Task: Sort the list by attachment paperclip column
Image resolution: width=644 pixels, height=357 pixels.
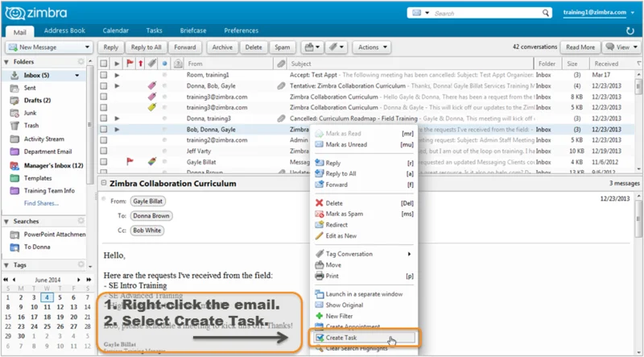Action: 280,63
